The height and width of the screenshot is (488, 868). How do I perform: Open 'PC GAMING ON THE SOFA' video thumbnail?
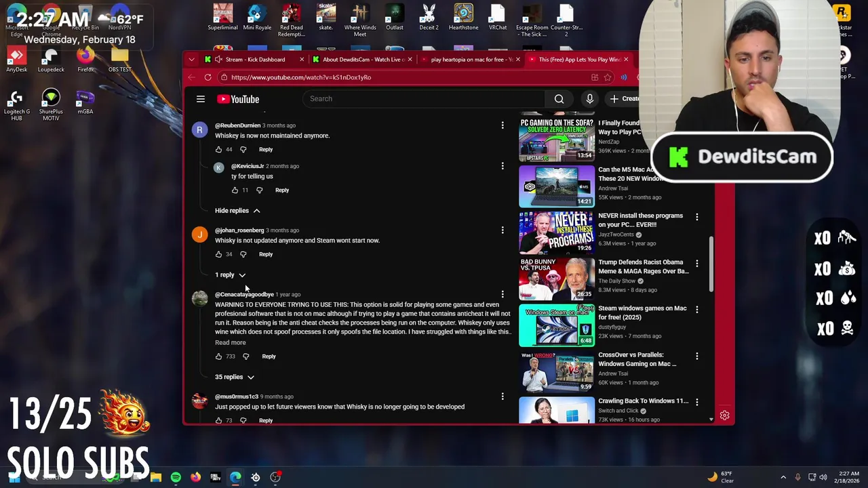557,140
